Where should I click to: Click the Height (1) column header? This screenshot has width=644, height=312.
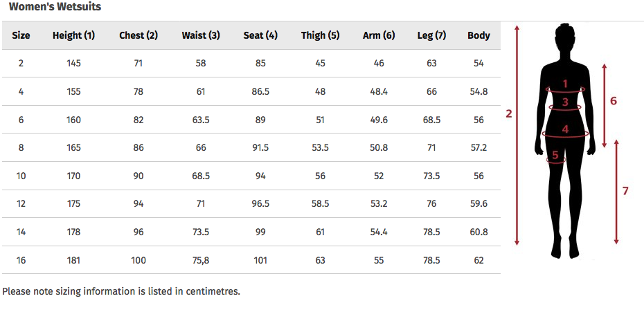73,35
